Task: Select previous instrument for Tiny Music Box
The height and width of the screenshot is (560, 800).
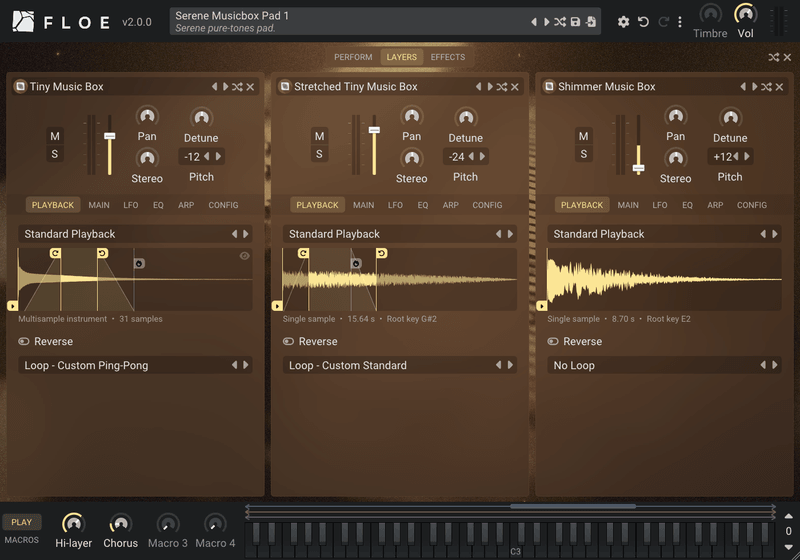Action: pyautogui.click(x=214, y=87)
